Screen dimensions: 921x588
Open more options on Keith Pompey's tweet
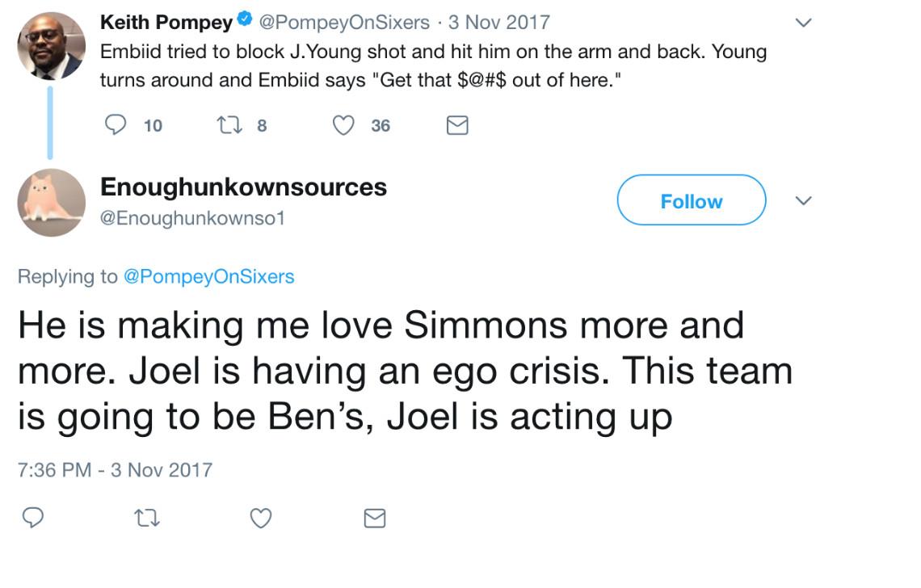803,23
